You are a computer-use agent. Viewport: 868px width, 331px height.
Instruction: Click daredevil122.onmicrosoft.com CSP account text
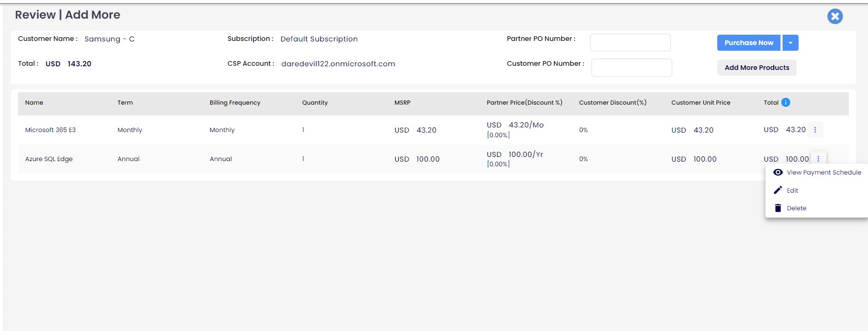(x=338, y=64)
